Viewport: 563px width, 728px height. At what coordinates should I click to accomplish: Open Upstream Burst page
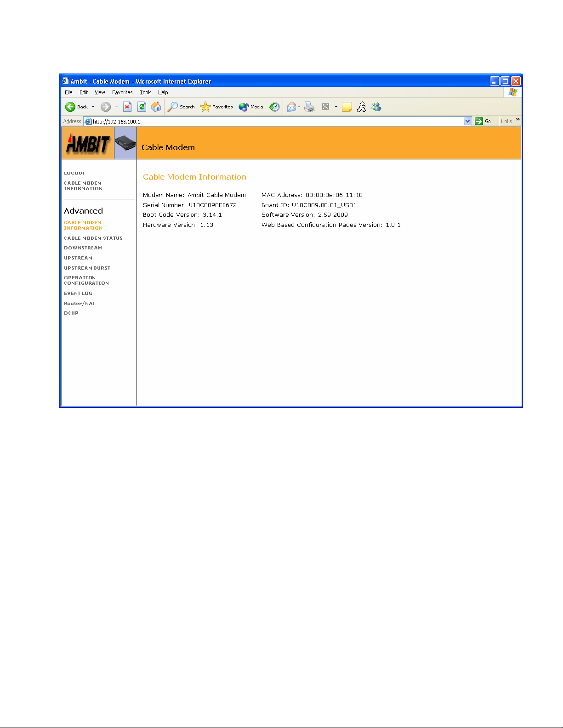[87, 268]
